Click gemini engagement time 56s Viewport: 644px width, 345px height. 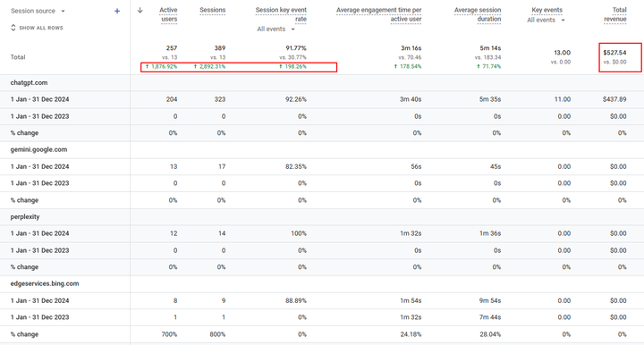[416, 166]
